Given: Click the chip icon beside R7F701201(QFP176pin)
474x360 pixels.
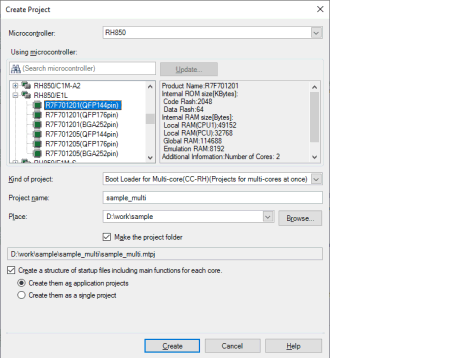Looking at the screenshot, I should click(x=37, y=115).
